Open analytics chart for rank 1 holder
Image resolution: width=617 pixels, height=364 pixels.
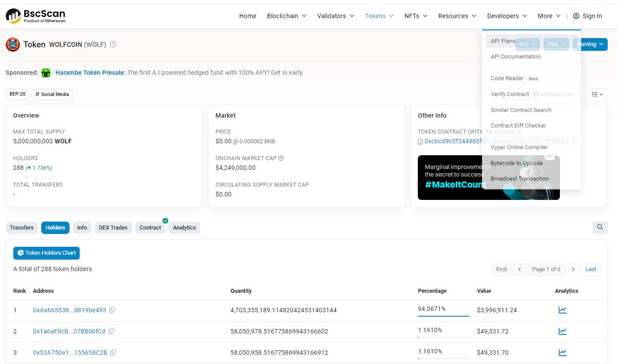coord(563,310)
